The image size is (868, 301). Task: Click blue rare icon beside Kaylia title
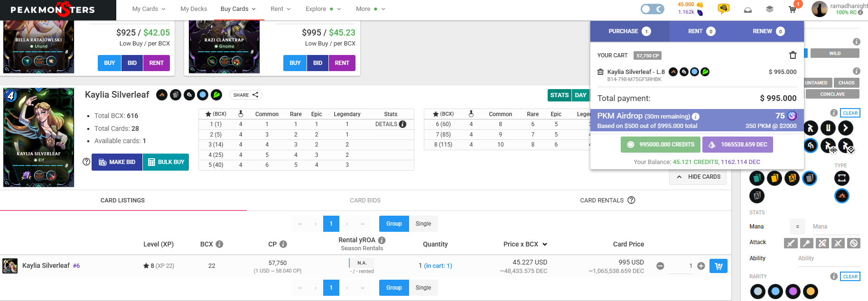(x=203, y=95)
